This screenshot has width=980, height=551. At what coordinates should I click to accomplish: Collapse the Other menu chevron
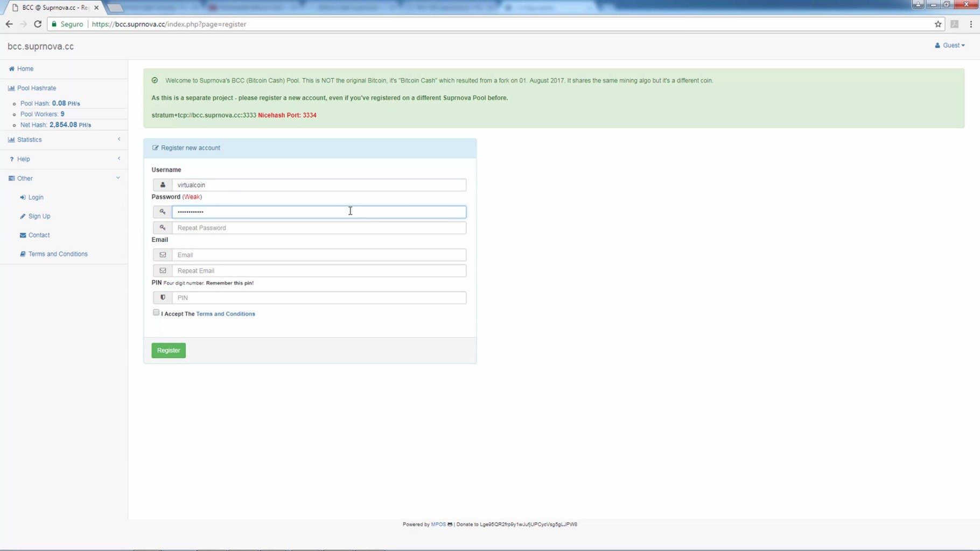(x=118, y=178)
